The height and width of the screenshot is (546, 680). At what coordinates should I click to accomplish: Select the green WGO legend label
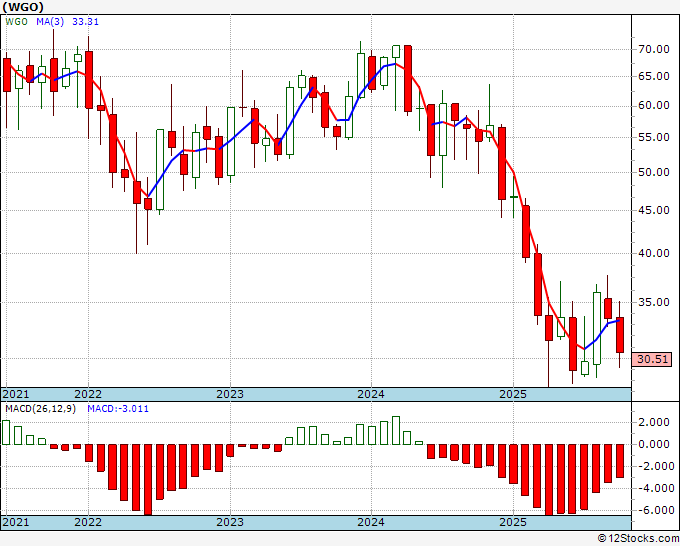click(16, 21)
